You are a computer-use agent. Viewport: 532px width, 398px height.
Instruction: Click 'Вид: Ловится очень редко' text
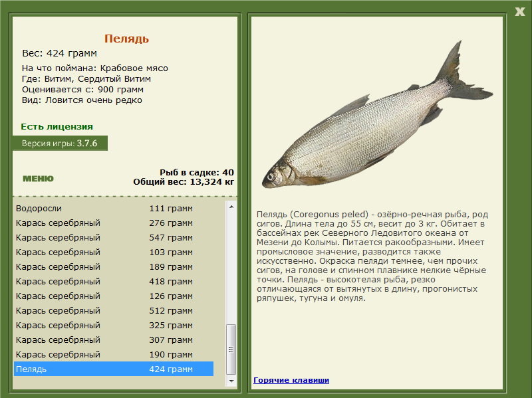(x=82, y=100)
